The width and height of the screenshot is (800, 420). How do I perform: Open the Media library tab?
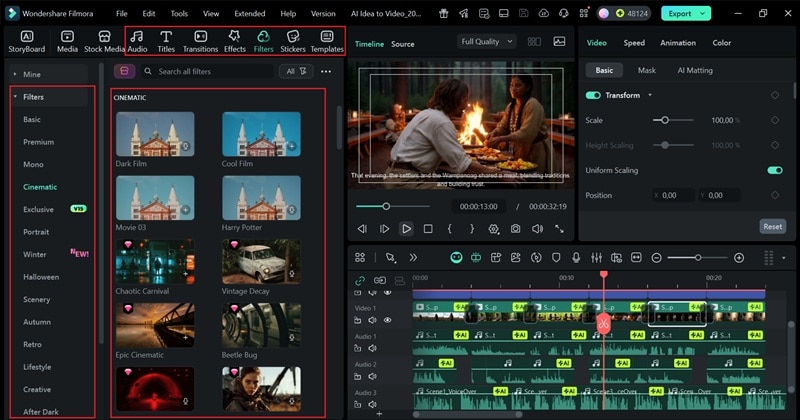click(67, 41)
